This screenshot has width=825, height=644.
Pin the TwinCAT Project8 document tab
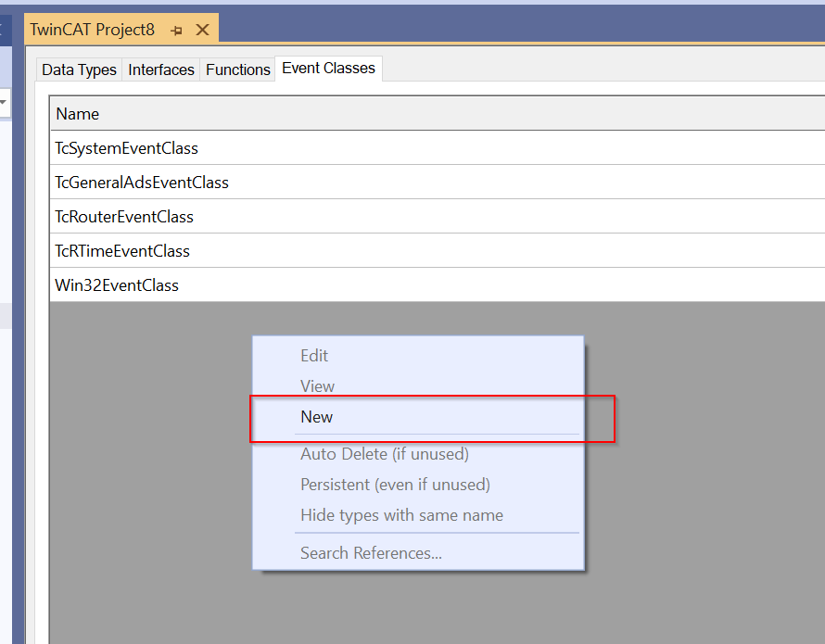(x=177, y=31)
